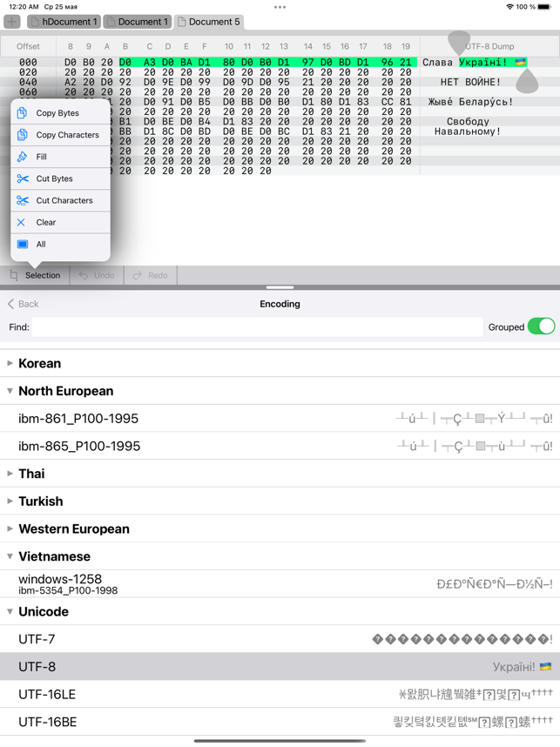Click the Undo arrow icon
560x747 pixels.
[x=84, y=275]
